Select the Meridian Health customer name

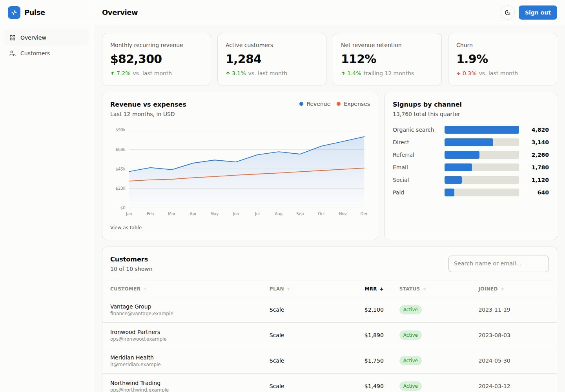coord(132,358)
